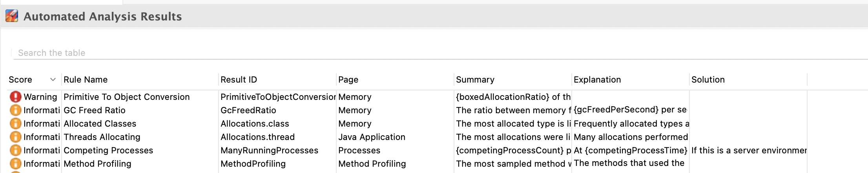Click the information icon beside Threads Allocating
Image resolution: width=868 pixels, height=173 pixels.
[x=15, y=137]
